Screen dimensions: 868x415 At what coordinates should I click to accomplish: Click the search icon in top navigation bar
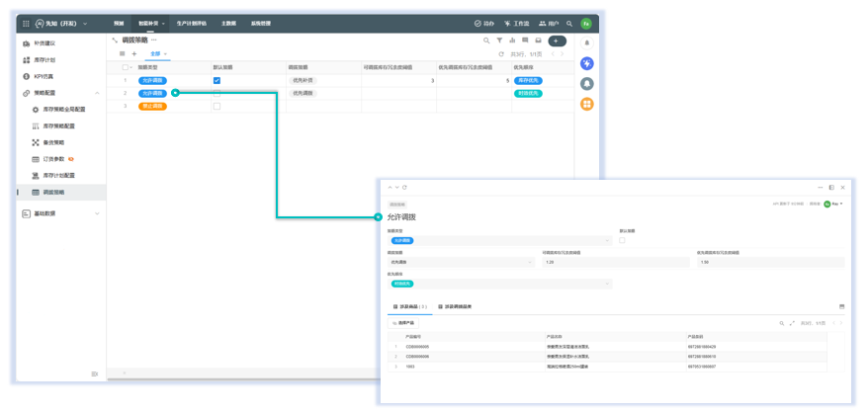[569, 24]
